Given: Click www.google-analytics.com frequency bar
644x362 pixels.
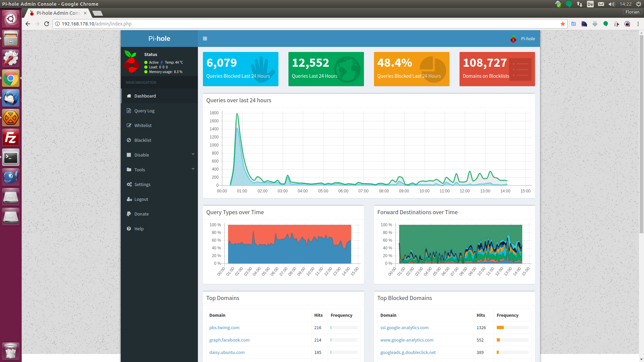Looking at the screenshot, I should pos(513,340).
